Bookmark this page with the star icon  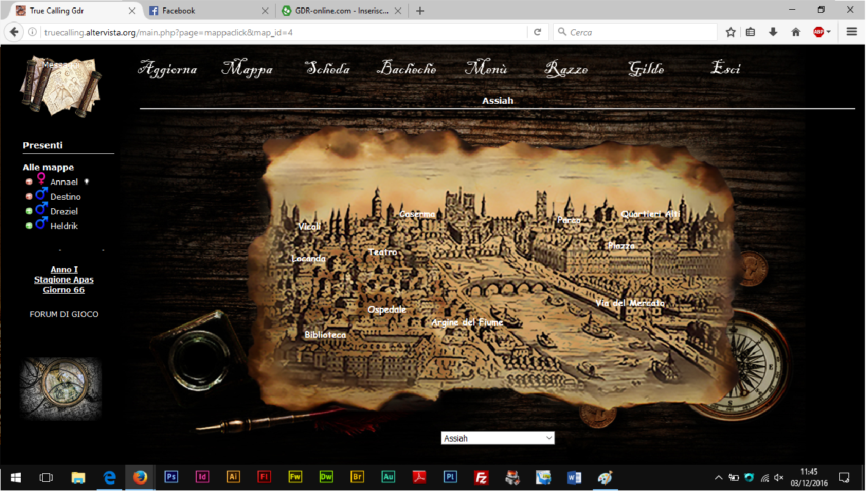click(730, 32)
